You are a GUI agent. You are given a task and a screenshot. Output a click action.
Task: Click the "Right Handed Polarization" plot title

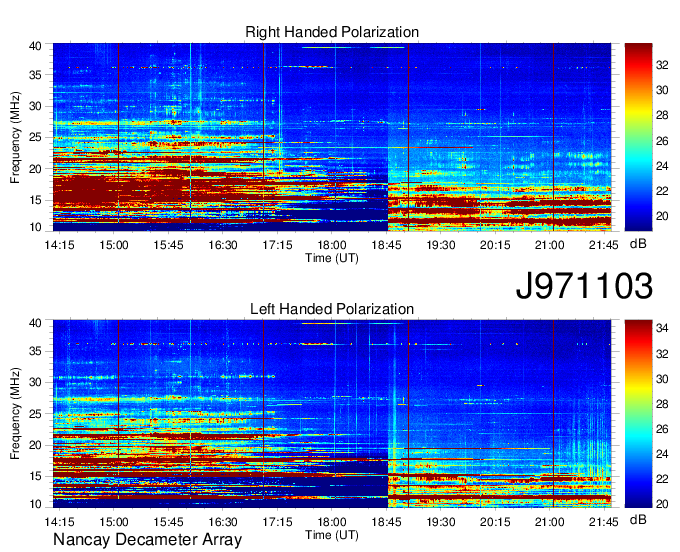332,32
